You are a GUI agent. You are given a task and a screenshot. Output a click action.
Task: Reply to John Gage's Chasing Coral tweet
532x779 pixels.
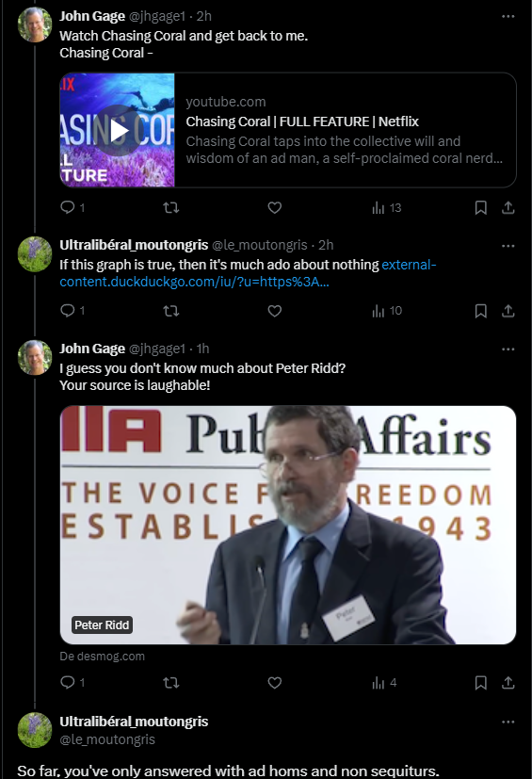coord(68,207)
